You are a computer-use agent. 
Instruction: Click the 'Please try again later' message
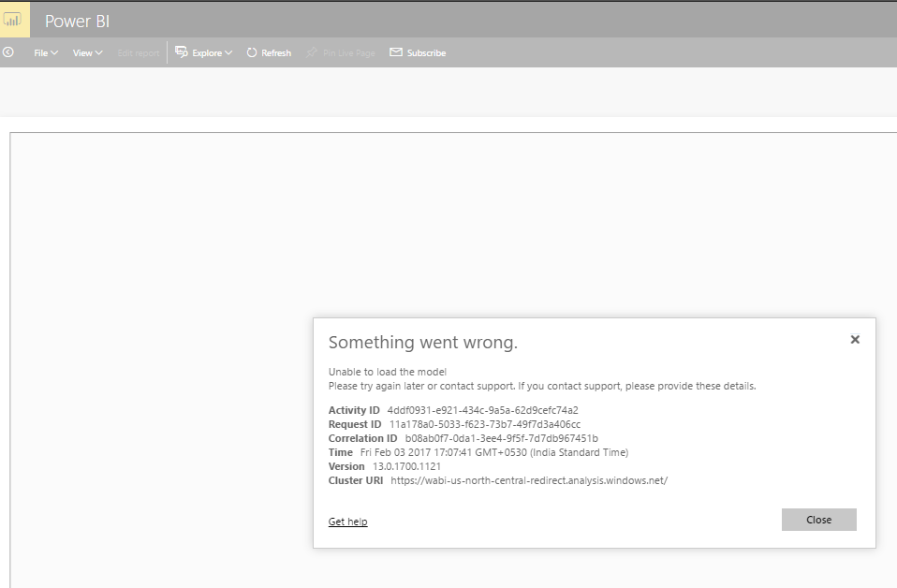tap(542, 386)
